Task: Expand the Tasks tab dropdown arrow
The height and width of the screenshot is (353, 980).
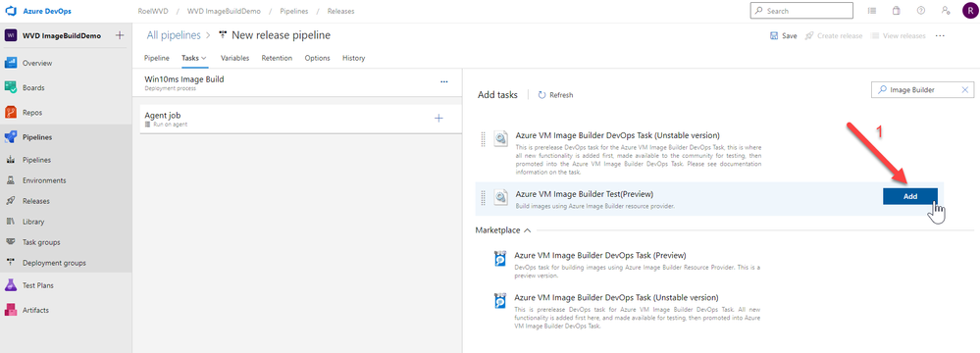Action: point(204,58)
